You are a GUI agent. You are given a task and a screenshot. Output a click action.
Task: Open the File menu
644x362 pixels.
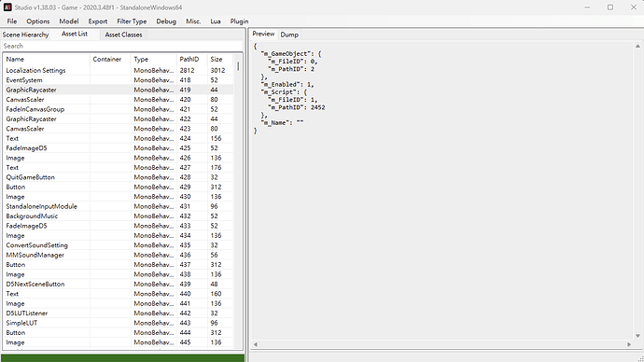tap(12, 21)
